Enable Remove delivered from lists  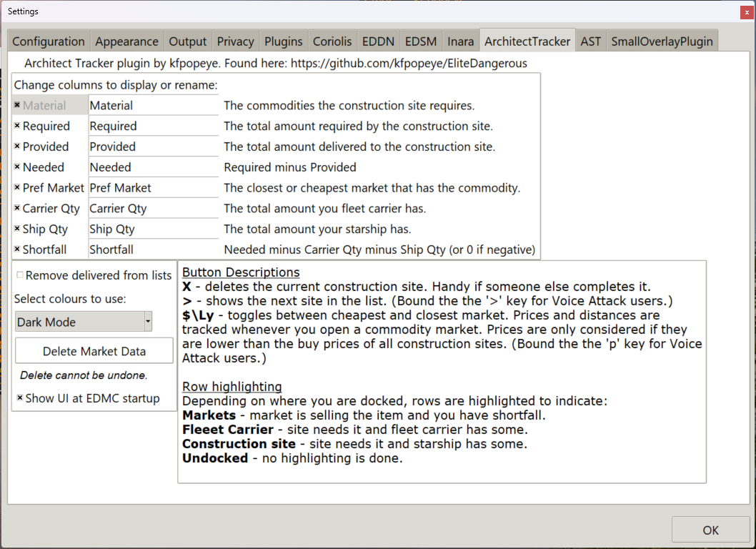20,275
